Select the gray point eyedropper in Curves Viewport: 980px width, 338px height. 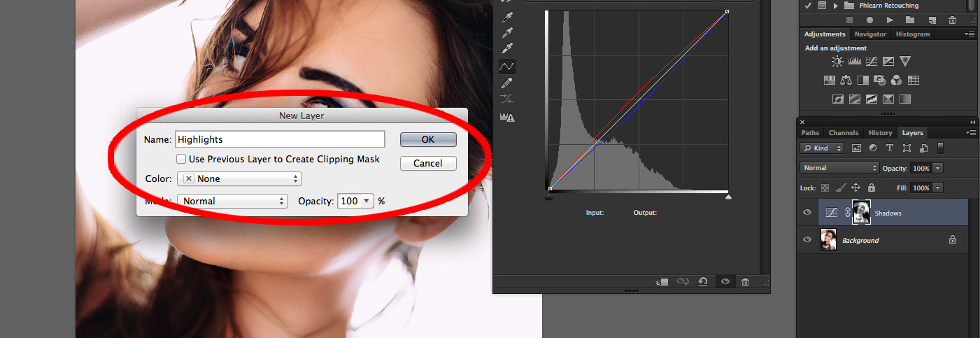coord(509,32)
